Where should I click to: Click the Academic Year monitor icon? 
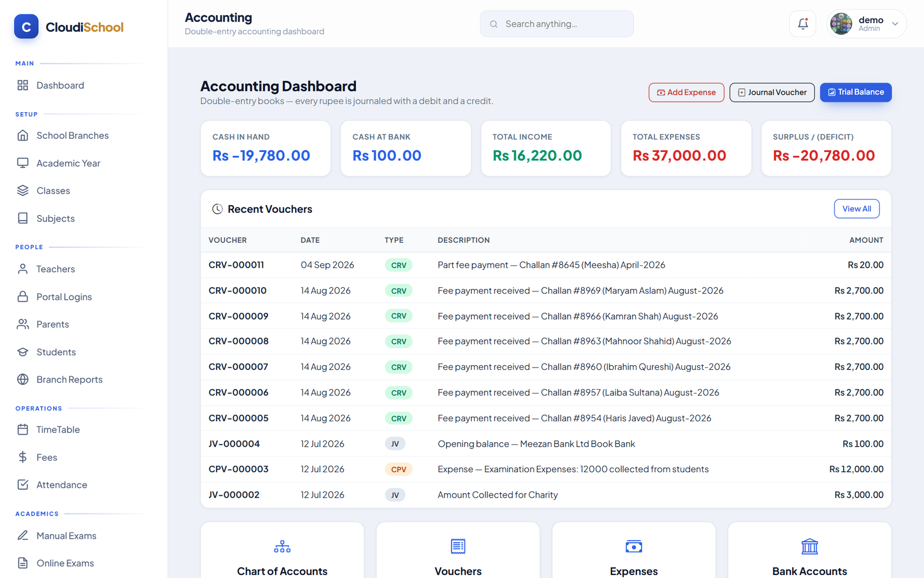coord(23,163)
